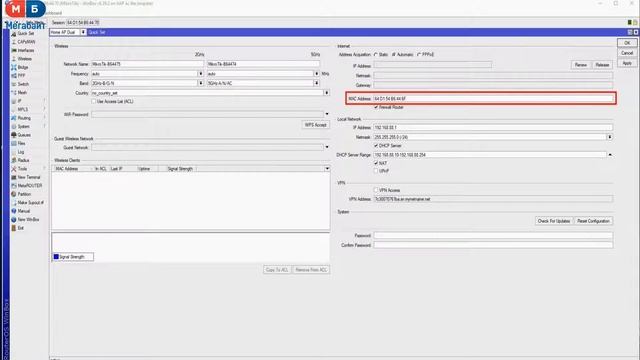This screenshot has height=360, width=640.
Task: Click the Release button
Action: tap(602, 65)
